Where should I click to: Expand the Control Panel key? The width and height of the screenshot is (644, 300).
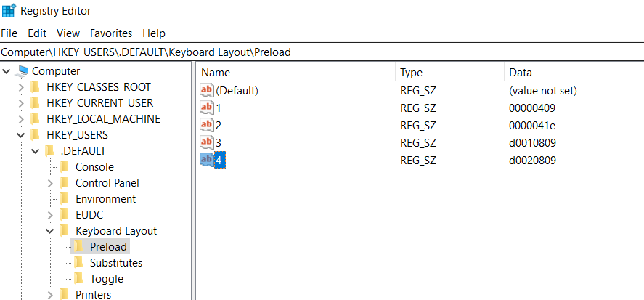tap(50, 183)
